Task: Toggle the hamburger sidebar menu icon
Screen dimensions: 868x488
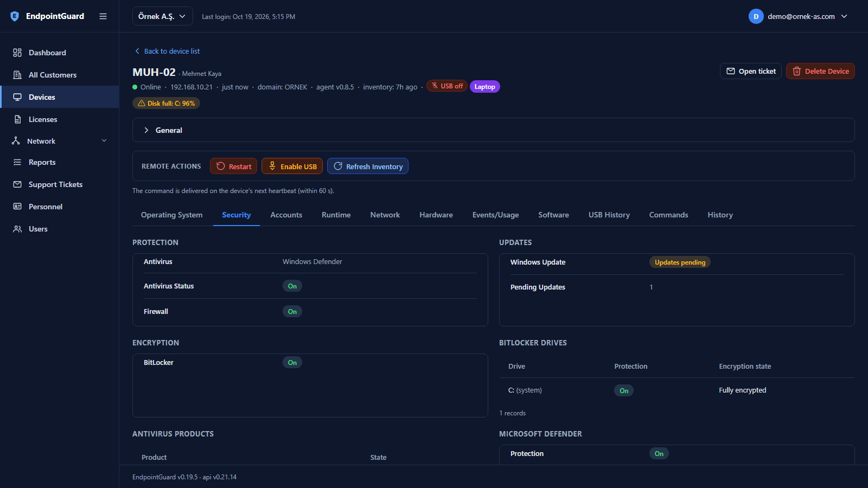Action: (x=103, y=16)
